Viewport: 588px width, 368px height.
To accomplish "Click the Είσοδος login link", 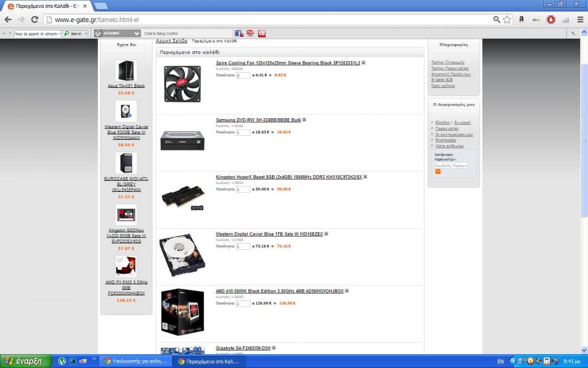I will click(x=442, y=122).
